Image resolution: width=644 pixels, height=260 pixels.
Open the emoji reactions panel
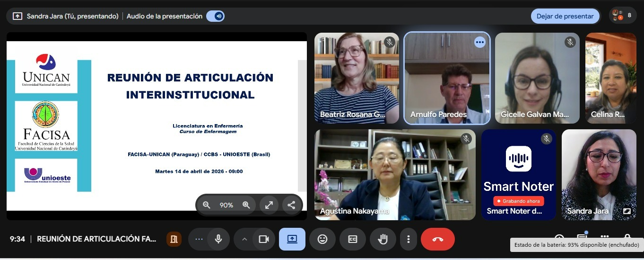(x=322, y=239)
